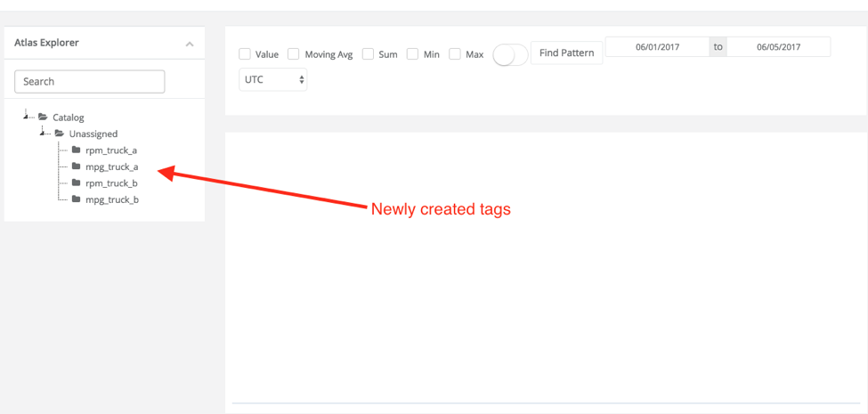Click the Atlas Explorer panel title
Viewport: 868px width, 414px height.
coord(46,43)
